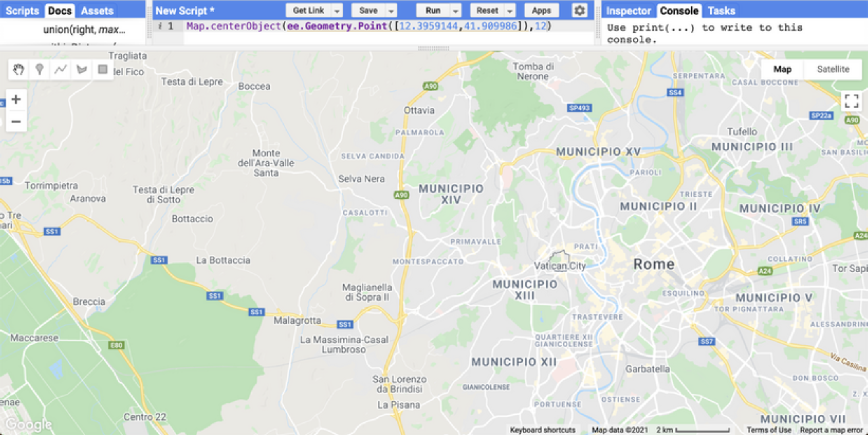This screenshot has height=436, width=868.
Task: Click the Tufello label
Action: coord(742,132)
